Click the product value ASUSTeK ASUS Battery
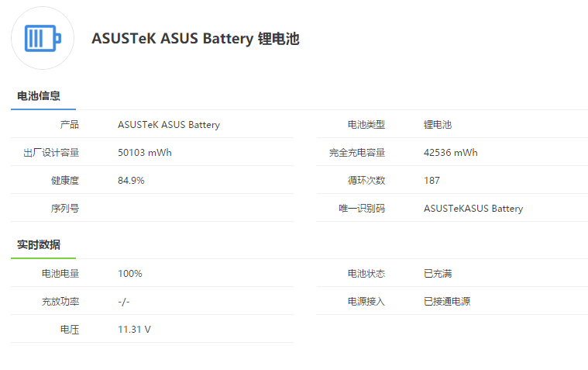The height and width of the screenshot is (370, 588). coord(169,125)
